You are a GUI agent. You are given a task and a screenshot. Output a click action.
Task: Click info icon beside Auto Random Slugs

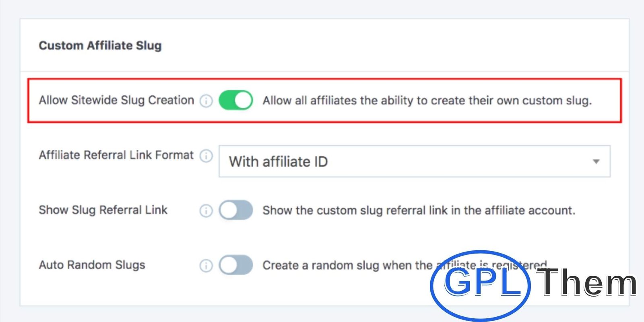(206, 265)
